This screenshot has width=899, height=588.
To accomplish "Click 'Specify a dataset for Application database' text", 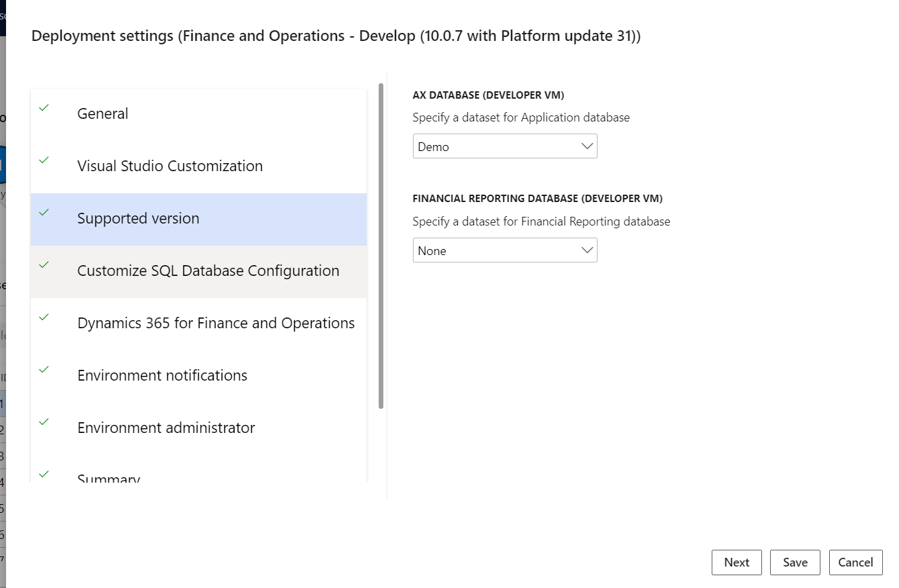I will 521,117.
